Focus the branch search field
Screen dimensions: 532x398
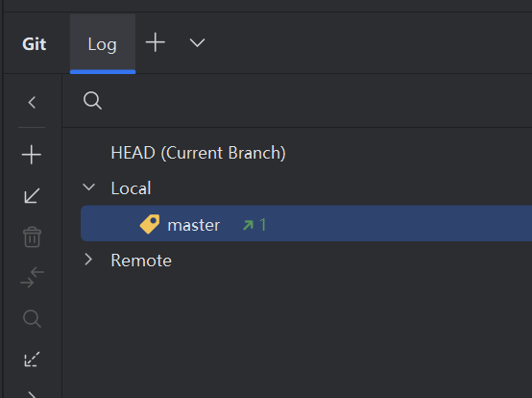point(298,101)
